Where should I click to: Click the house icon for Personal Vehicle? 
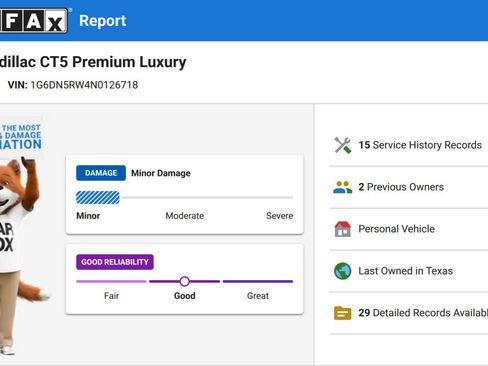tap(343, 229)
